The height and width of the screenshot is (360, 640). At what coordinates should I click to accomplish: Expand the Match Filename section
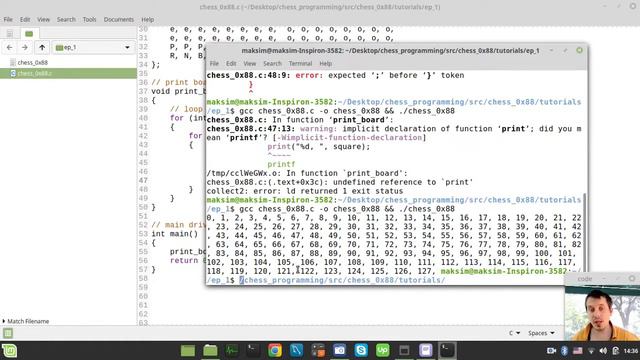coord(25,321)
